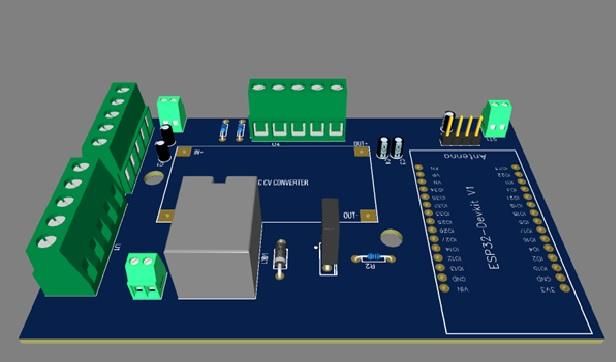
Task: Click the 'Antenna' silkscreen text
Action: pos(466,156)
